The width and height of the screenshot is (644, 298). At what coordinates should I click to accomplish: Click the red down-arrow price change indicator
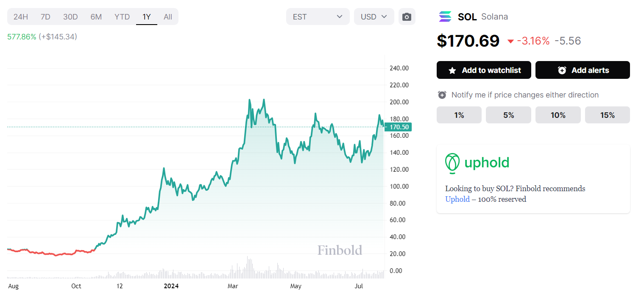click(x=510, y=41)
